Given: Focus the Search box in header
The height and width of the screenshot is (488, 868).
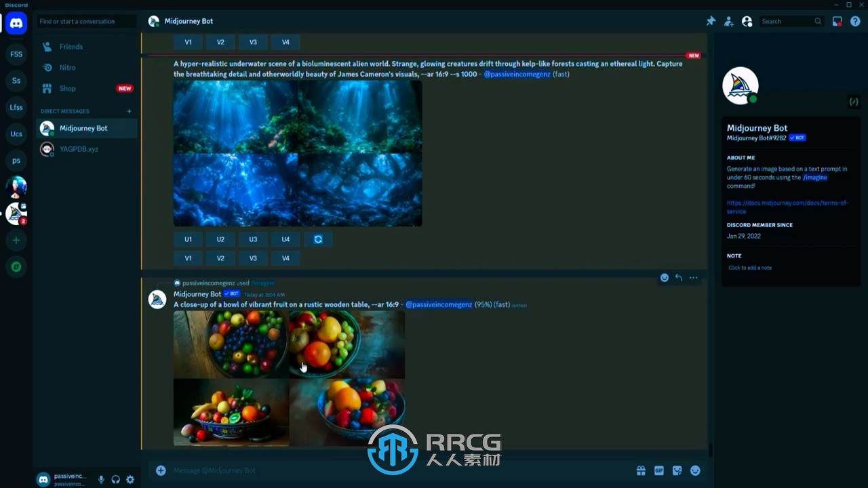Looking at the screenshot, I should coord(791,22).
